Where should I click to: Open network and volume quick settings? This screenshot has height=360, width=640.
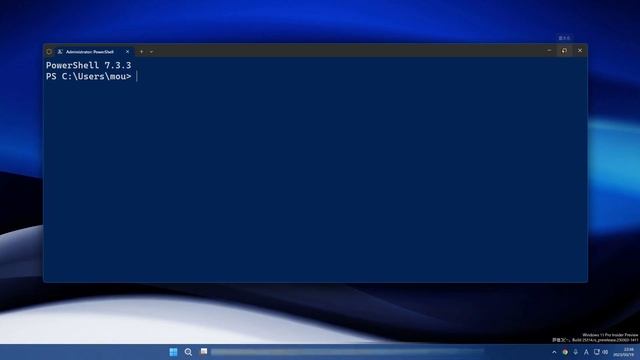coord(601,352)
